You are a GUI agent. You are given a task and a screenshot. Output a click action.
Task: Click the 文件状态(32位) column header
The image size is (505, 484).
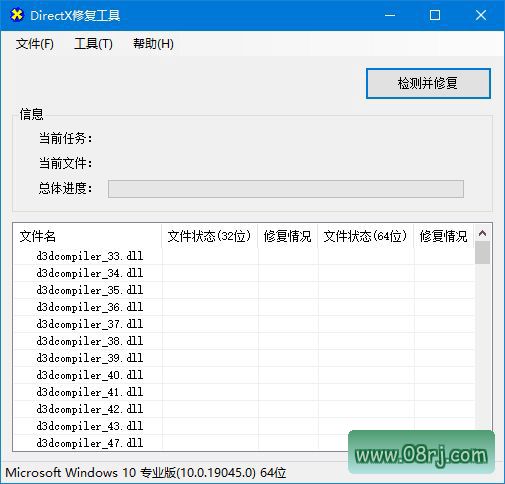[x=210, y=236]
